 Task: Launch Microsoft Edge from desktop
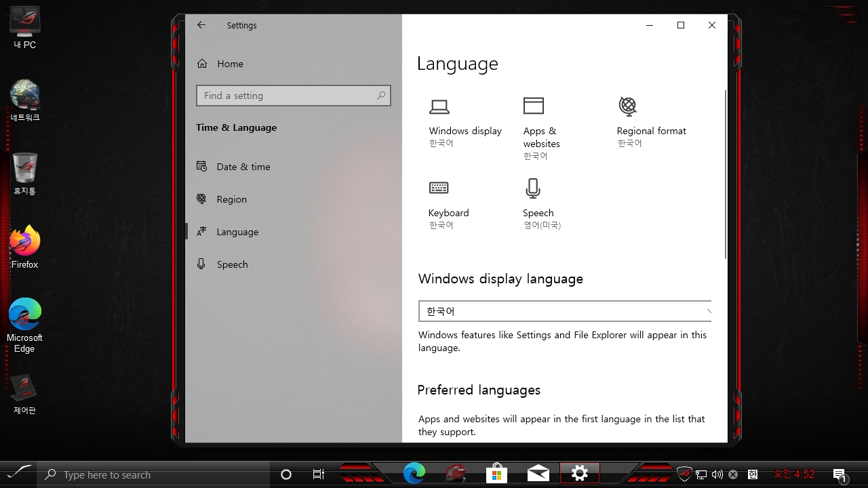25,326
